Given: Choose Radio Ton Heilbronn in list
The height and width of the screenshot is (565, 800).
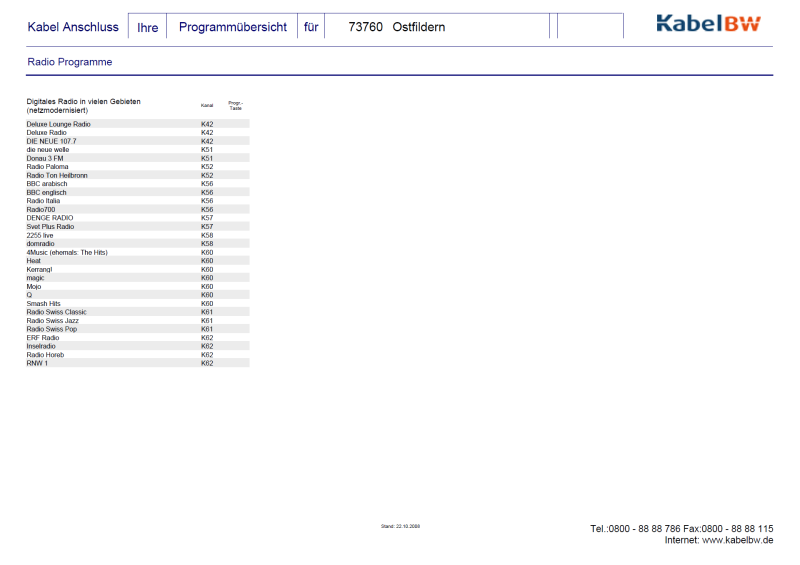Looking at the screenshot, I should (x=57, y=175).
